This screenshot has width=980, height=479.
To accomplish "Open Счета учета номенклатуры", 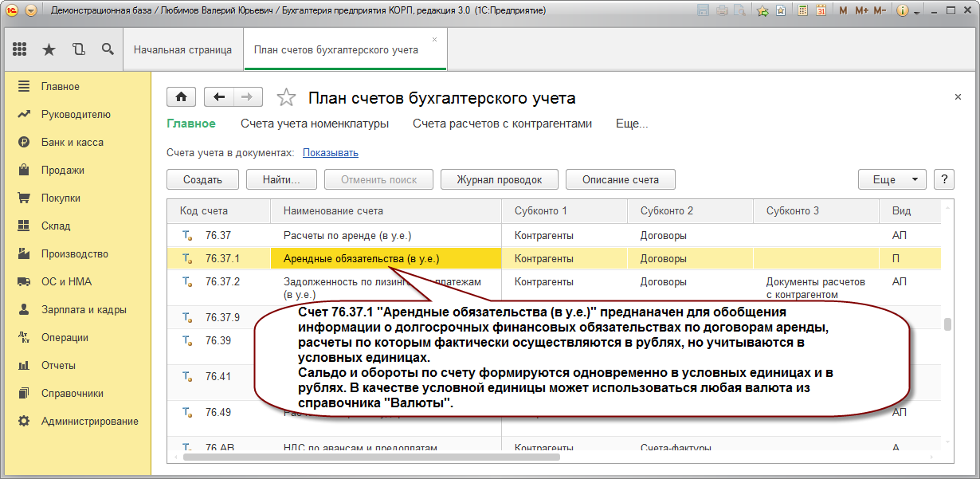I will click(x=315, y=124).
